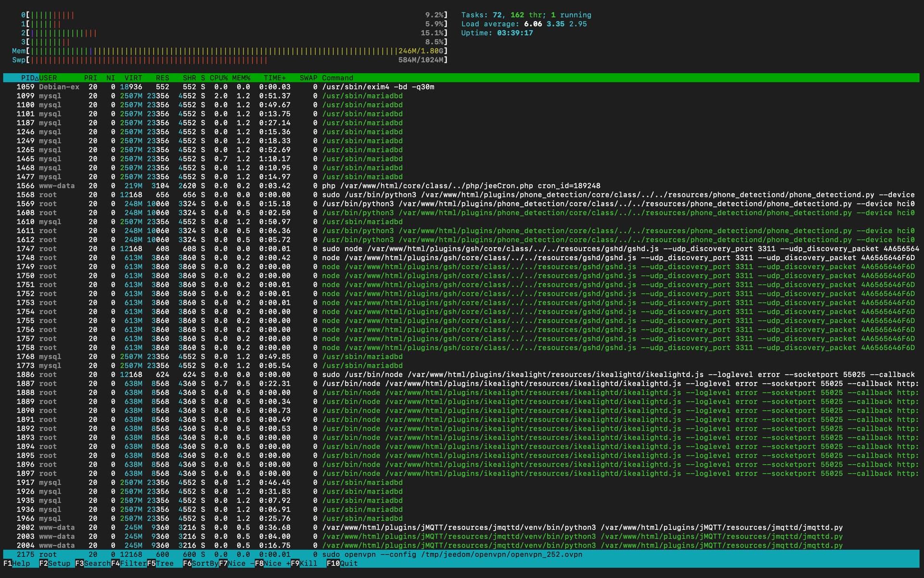This screenshot has height=578, width=924.
Task: Open F4 Filter in footer bar
Action: 128,563
